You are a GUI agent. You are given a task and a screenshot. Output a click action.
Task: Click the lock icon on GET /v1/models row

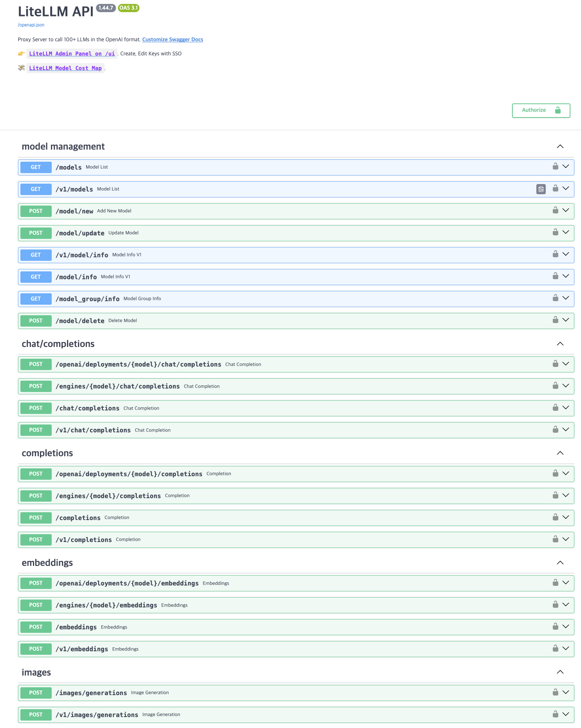coord(555,188)
